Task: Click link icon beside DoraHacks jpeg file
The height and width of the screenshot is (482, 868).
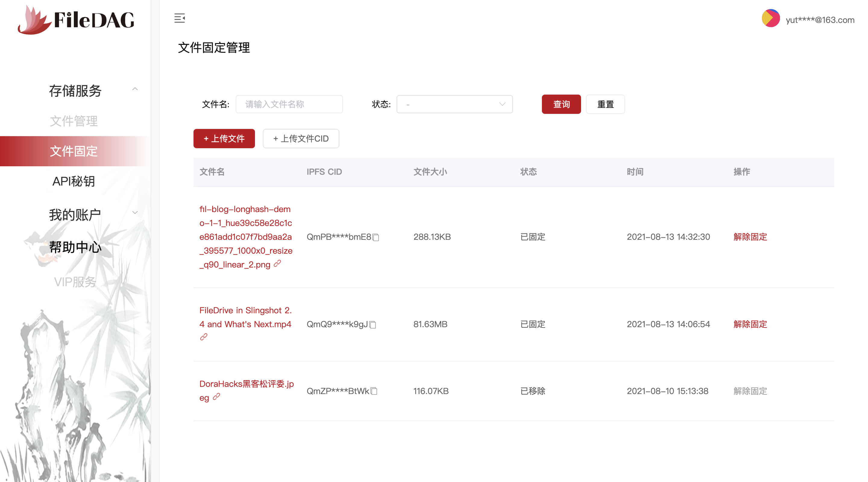Action: pos(216,396)
